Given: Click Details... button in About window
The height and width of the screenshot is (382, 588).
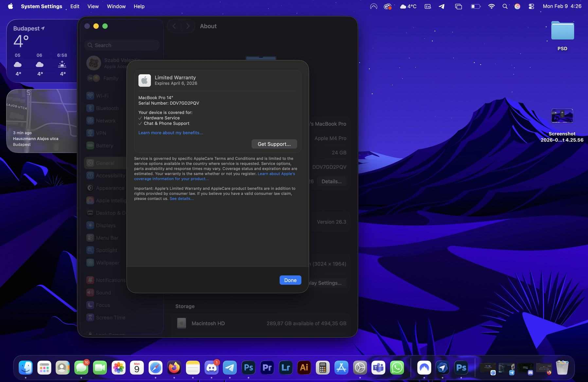Looking at the screenshot, I should [x=331, y=181].
